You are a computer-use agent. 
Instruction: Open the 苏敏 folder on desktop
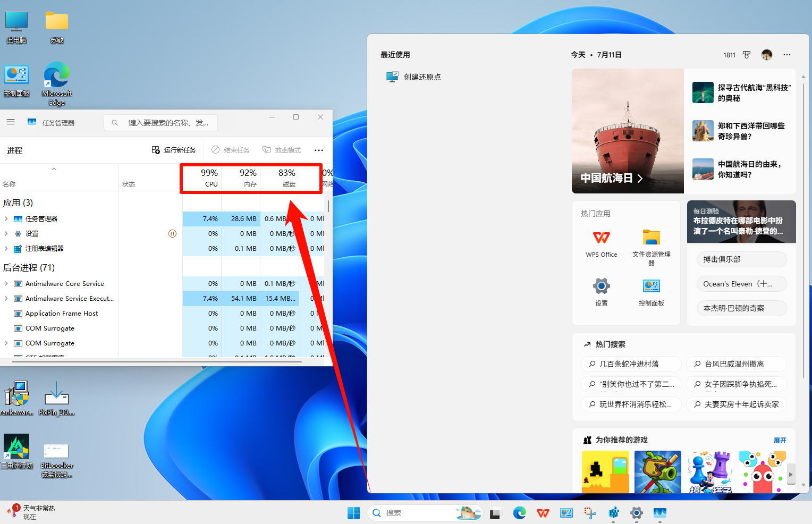(x=57, y=27)
